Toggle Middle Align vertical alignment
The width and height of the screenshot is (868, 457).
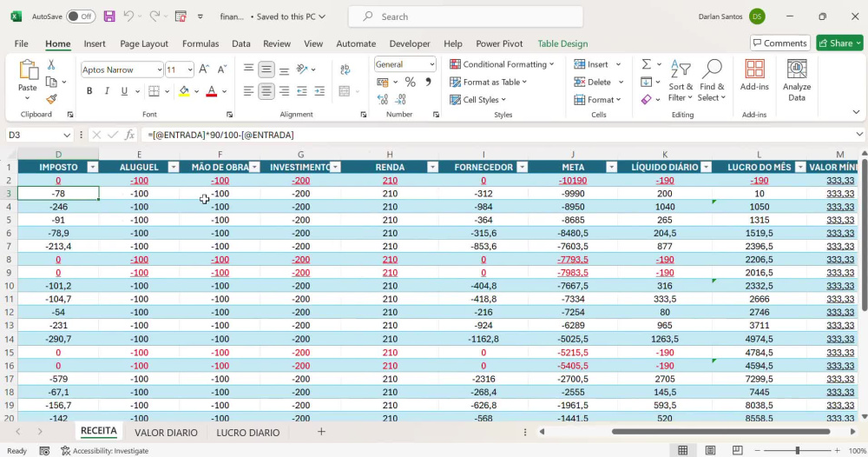coord(266,70)
